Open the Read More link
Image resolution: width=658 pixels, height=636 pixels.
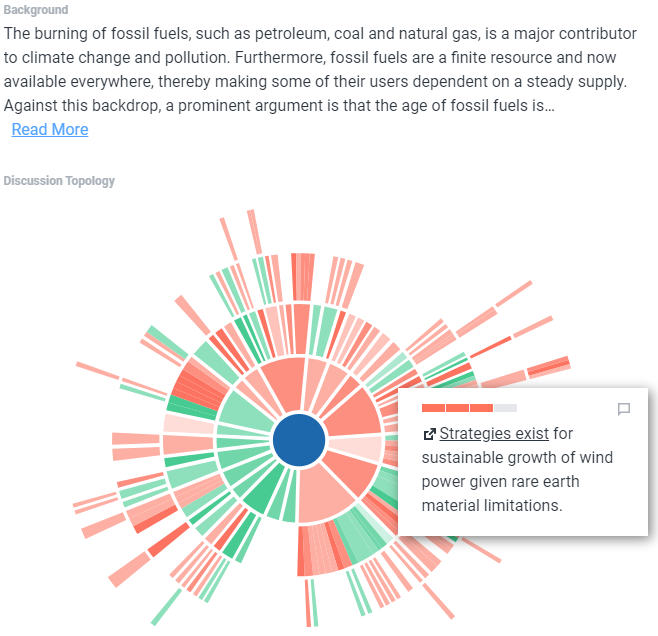(50, 130)
